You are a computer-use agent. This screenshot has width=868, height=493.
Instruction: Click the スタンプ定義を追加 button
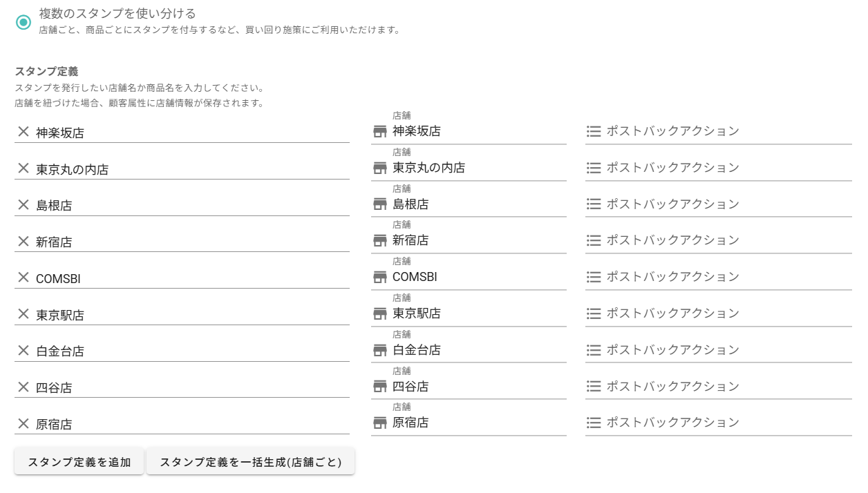point(79,461)
